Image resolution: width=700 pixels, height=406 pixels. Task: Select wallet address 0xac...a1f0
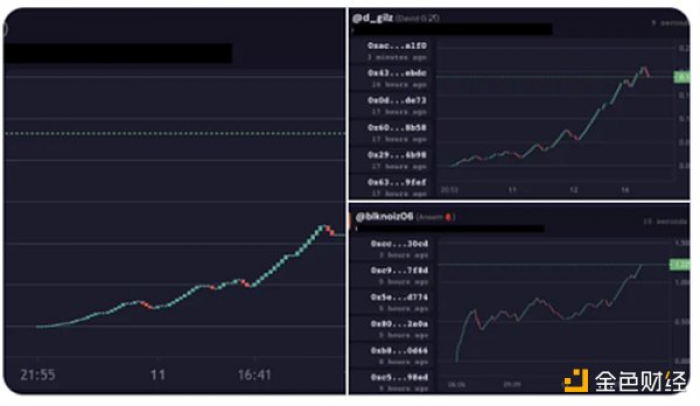[397, 46]
